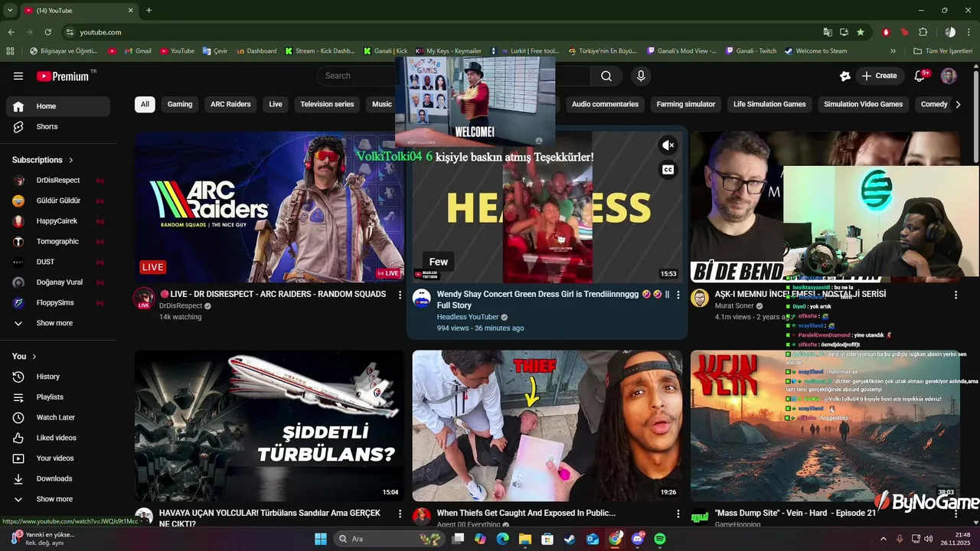Viewport: 980px width, 551px height.
Task: Open Downloads in the sidebar
Action: point(58,479)
